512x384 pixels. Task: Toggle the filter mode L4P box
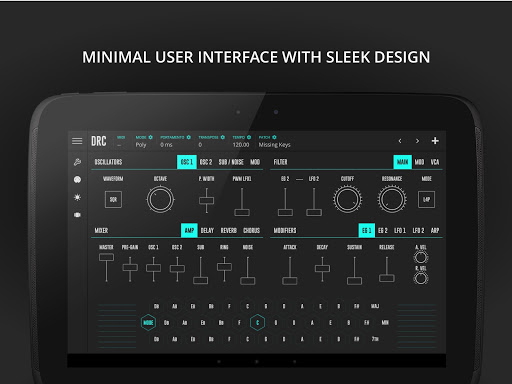pos(426,199)
